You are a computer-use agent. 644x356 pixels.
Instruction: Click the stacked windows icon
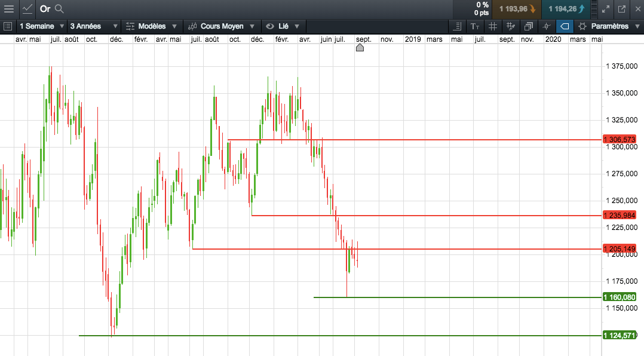tap(529, 26)
